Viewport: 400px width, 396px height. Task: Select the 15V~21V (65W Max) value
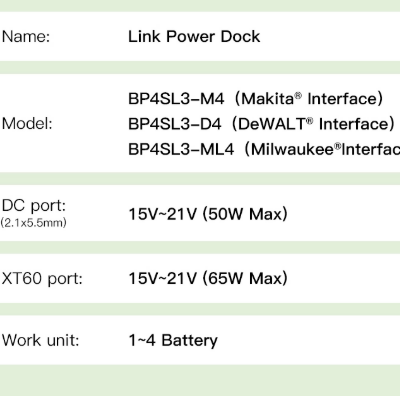click(x=208, y=278)
